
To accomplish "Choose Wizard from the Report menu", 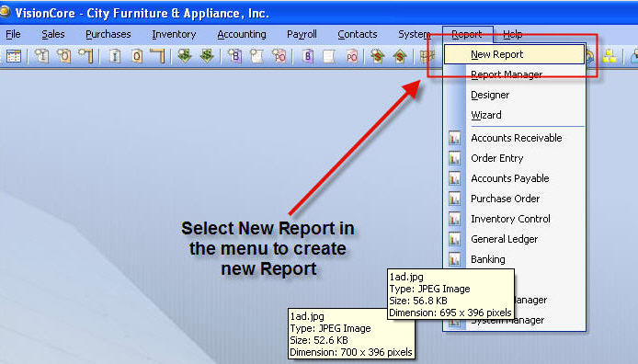I will pos(514,115).
